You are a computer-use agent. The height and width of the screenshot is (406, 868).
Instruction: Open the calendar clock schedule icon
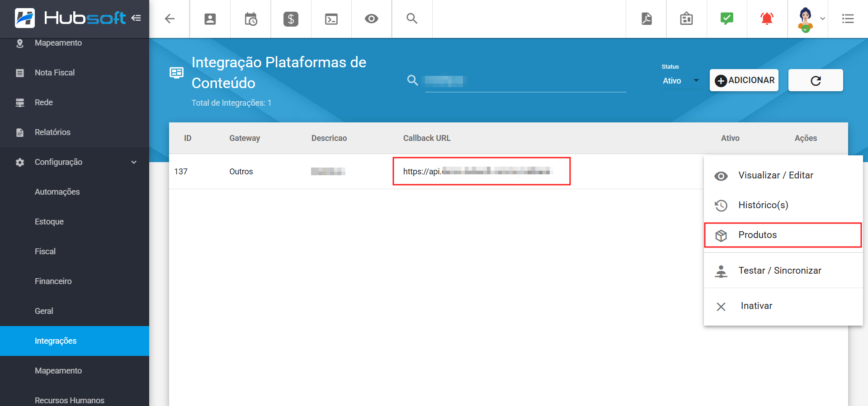(x=250, y=19)
